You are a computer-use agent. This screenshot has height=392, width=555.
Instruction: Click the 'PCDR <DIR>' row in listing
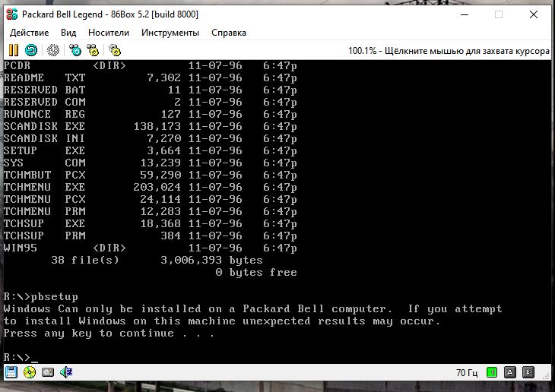click(x=150, y=66)
